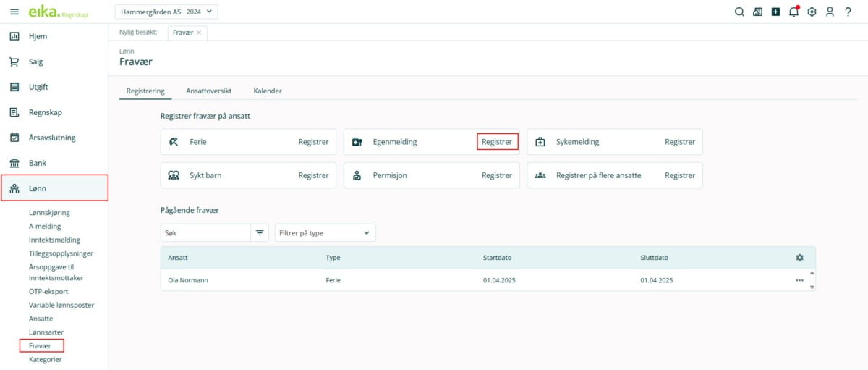The width and height of the screenshot is (868, 370).
Task: Click the filter icon beside search field
Action: click(x=260, y=232)
